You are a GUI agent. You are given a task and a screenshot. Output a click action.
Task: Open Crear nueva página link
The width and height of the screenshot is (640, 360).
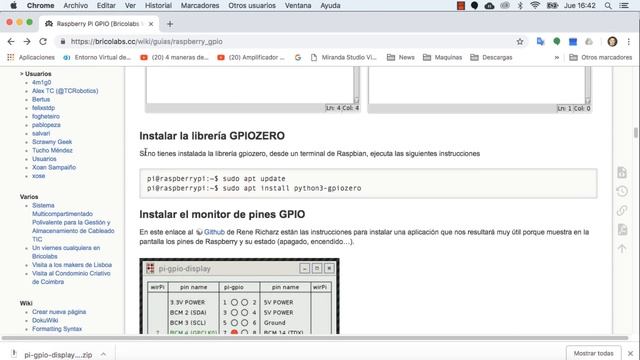(59, 312)
